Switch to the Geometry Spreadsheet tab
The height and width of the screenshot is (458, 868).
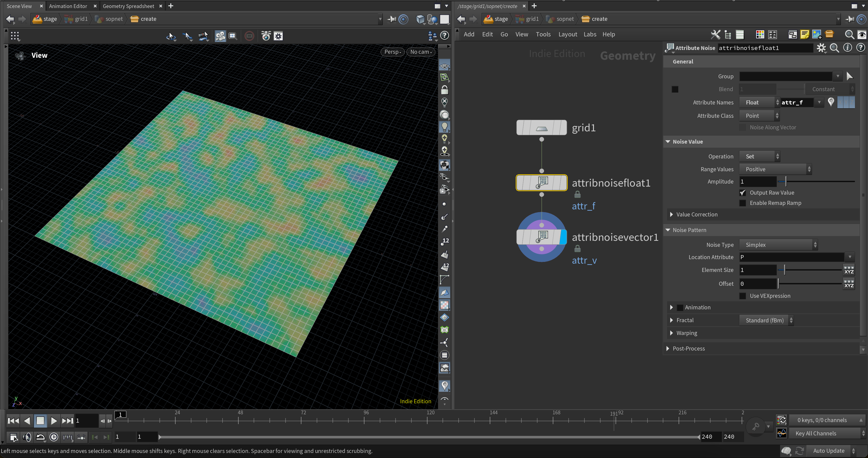[x=128, y=6]
